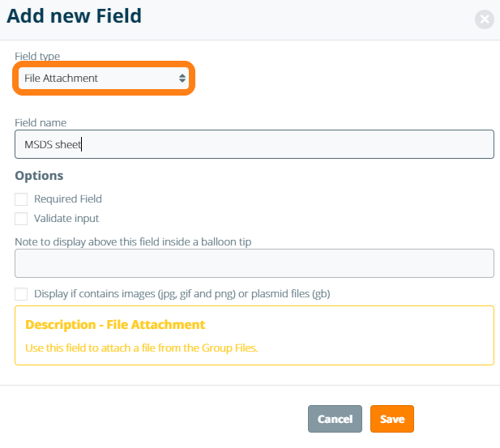Click the image and plasmid files label text
500x448 pixels.
point(182,293)
